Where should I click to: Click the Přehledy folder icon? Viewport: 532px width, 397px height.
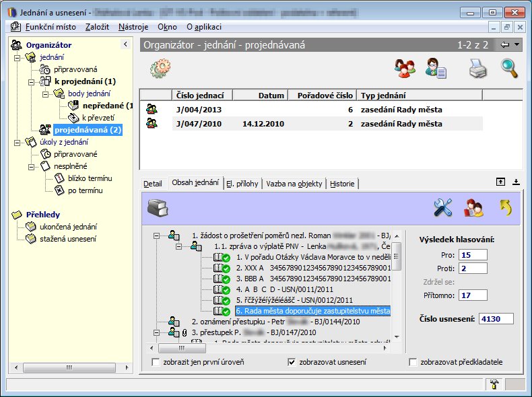pos(17,215)
